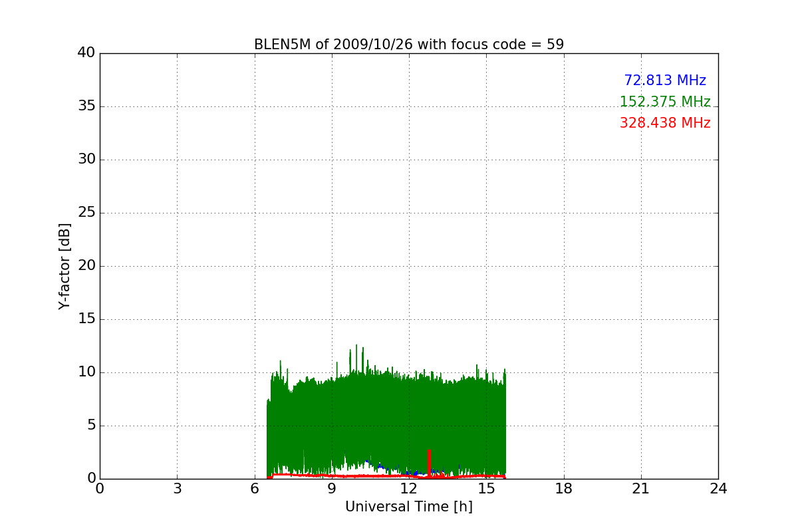
Task: Select the 328.438 MHz legend label
Action: [x=665, y=123]
